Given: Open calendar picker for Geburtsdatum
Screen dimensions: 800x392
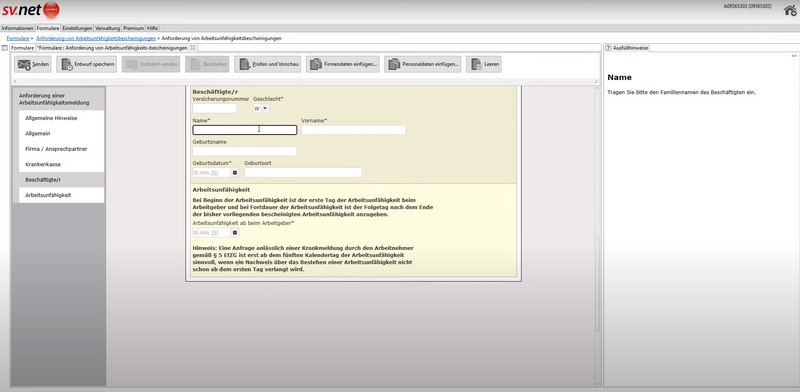Looking at the screenshot, I should point(235,173).
